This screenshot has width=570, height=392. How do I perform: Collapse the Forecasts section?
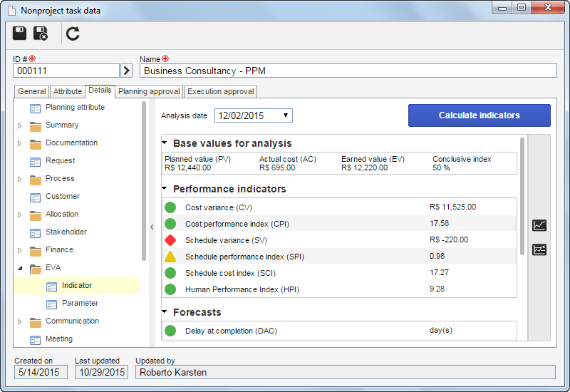click(x=165, y=311)
